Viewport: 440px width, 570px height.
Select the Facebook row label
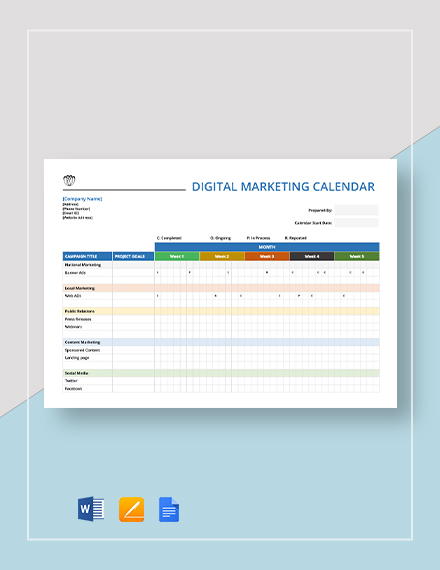(73, 389)
